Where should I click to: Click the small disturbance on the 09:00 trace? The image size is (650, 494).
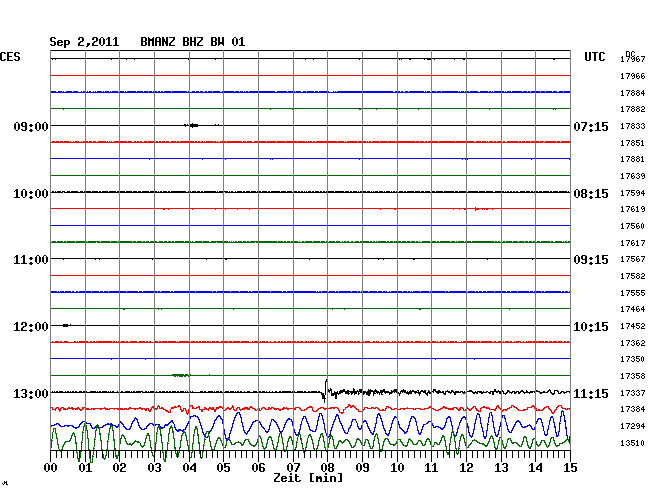click(192, 125)
